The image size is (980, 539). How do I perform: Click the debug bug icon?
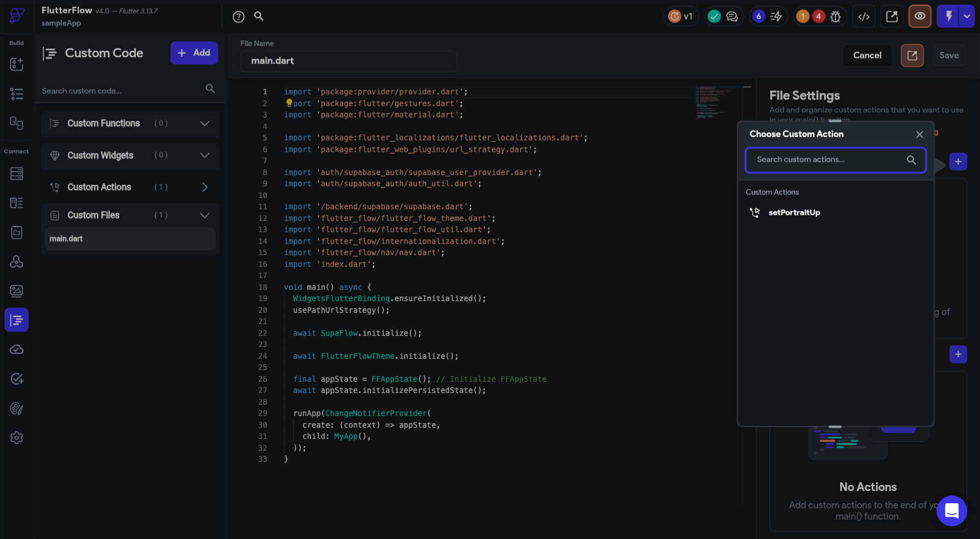[836, 17]
